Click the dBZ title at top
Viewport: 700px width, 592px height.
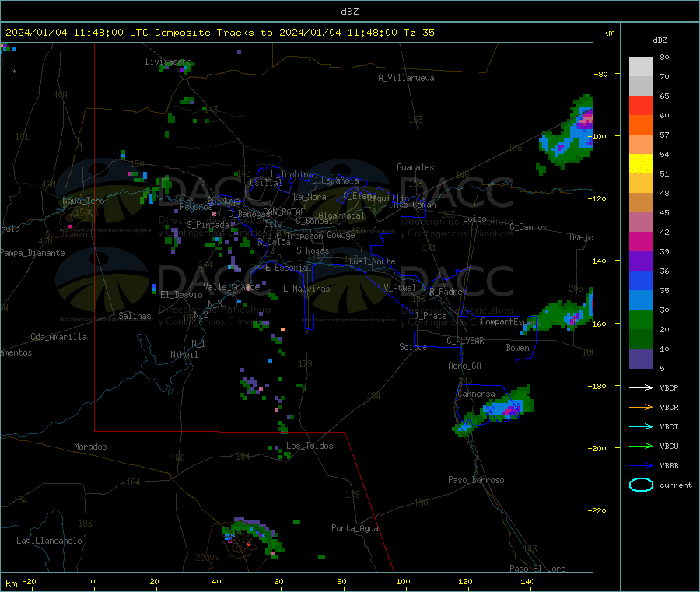click(x=349, y=12)
